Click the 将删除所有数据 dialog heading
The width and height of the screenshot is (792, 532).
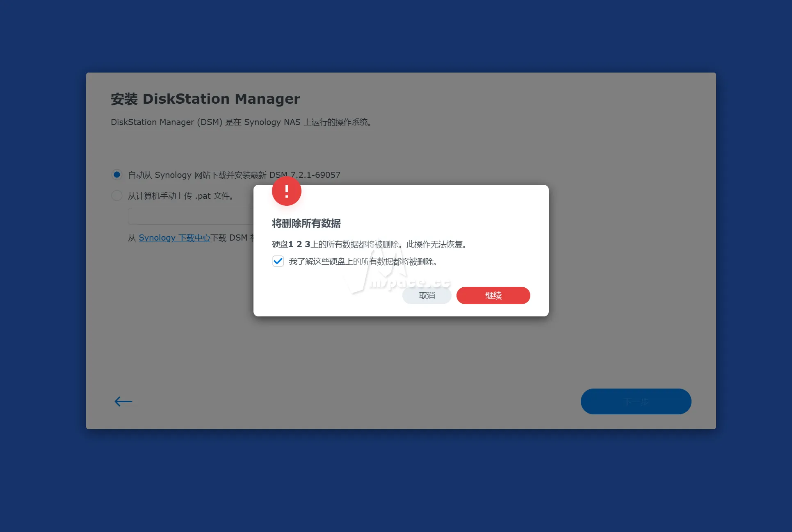(x=306, y=223)
